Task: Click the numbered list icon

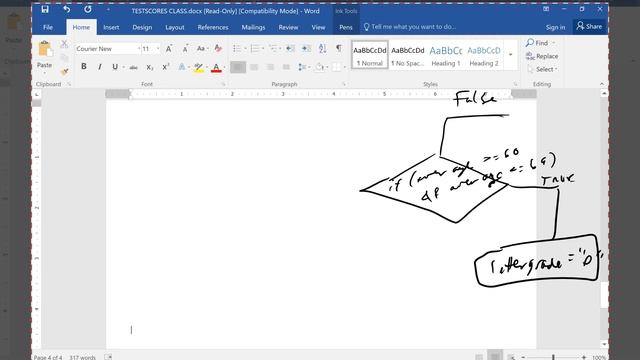Action: click(255, 49)
